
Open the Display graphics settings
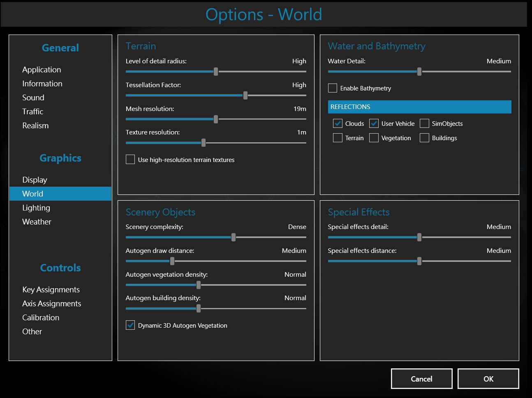(35, 180)
